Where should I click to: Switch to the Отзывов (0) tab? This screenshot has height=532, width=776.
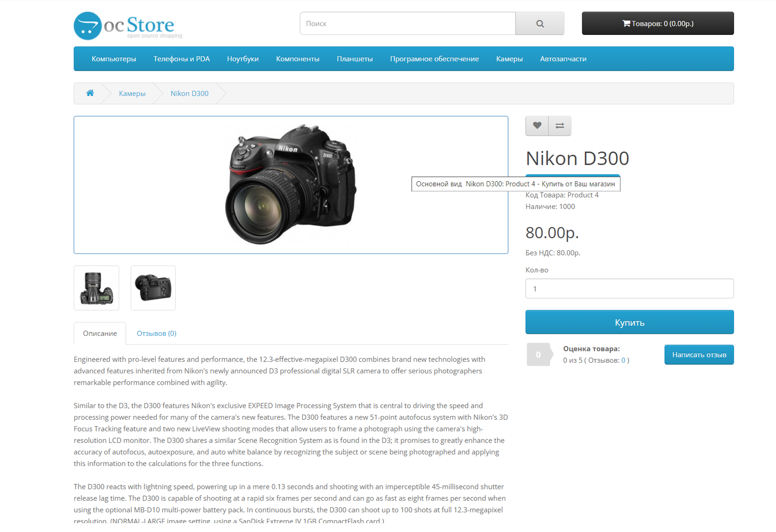pyautogui.click(x=156, y=333)
